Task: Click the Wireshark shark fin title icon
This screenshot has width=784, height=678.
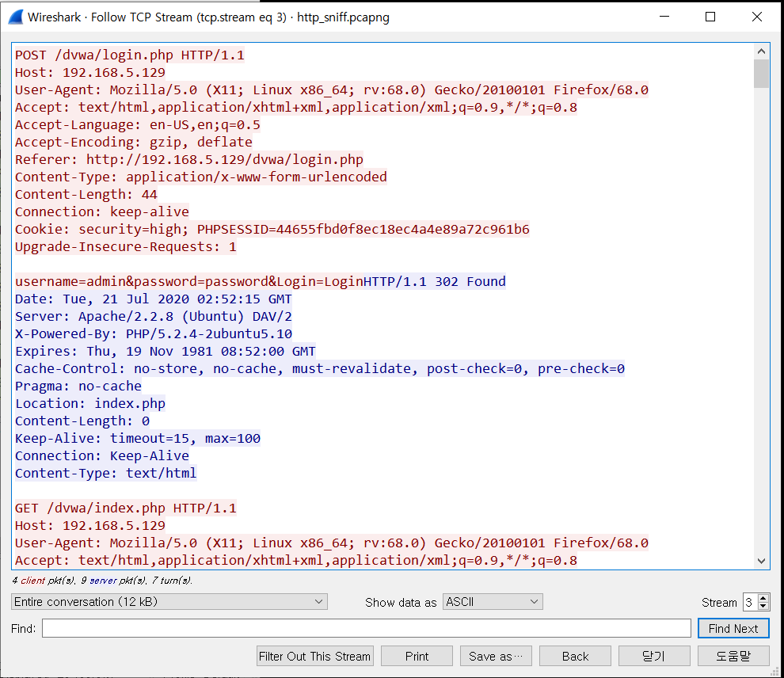Action: click(x=16, y=17)
